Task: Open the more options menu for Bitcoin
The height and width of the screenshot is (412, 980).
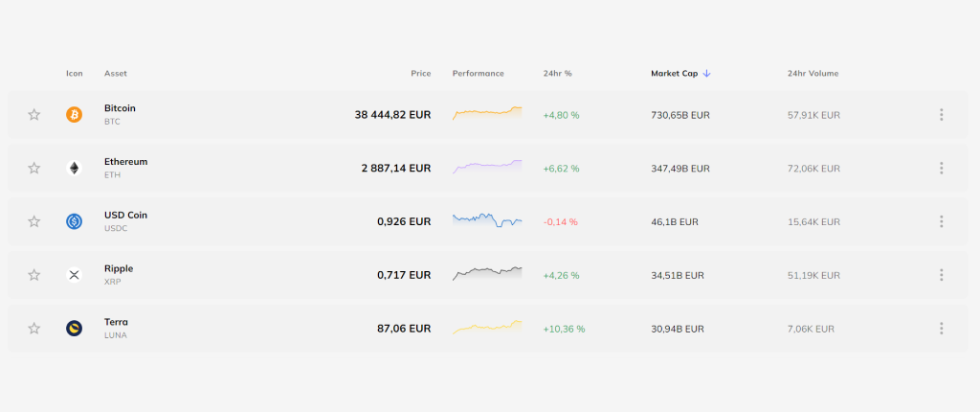Action: (x=942, y=115)
